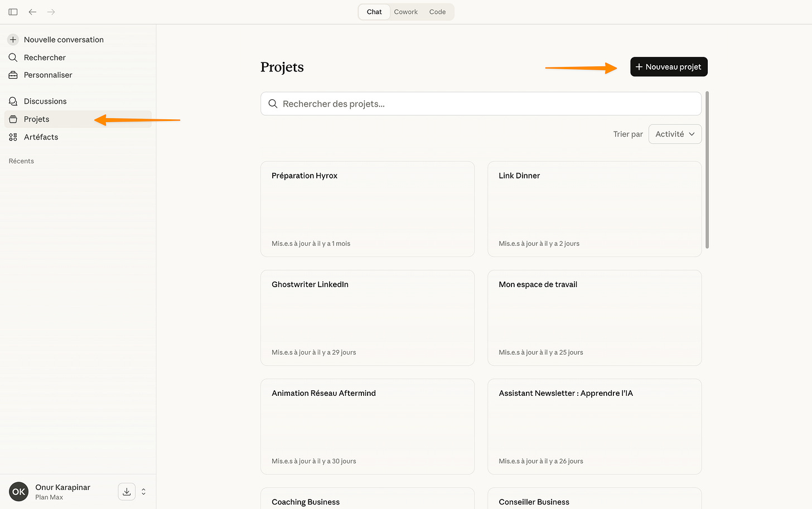
Task: Switch to the Cowork tab
Action: (406, 12)
